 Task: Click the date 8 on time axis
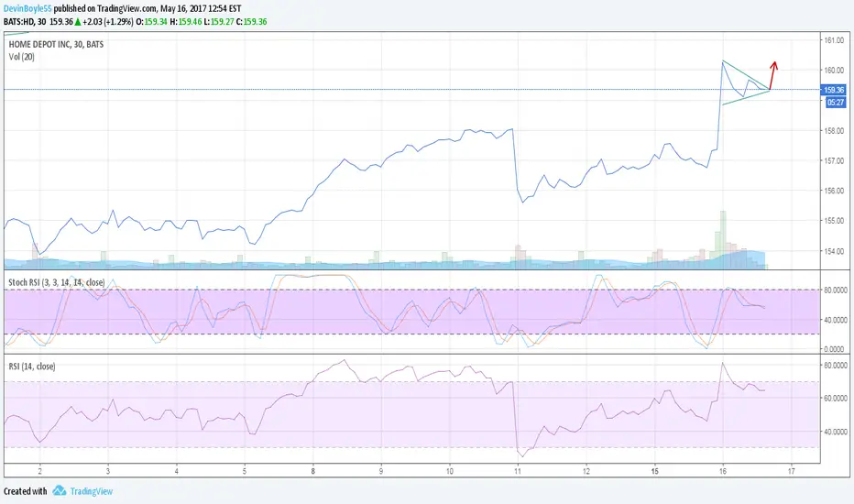313,471
